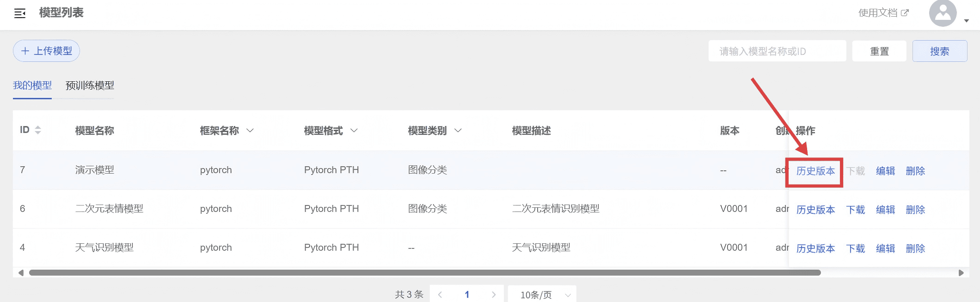Click the ID column sort arrows
This screenshot has width=980, height=302.
pos(38,130)
